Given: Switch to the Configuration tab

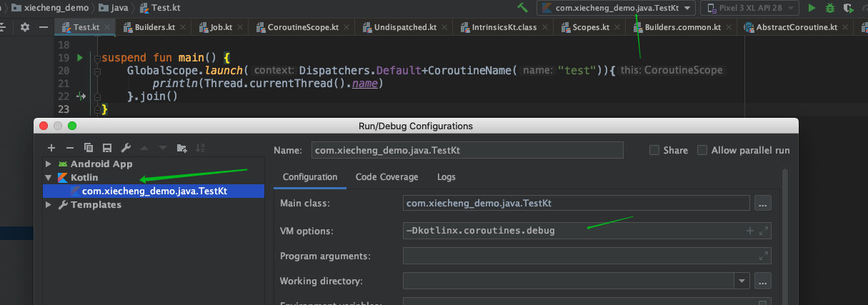Looking at the screenshot, I should 310,176.
